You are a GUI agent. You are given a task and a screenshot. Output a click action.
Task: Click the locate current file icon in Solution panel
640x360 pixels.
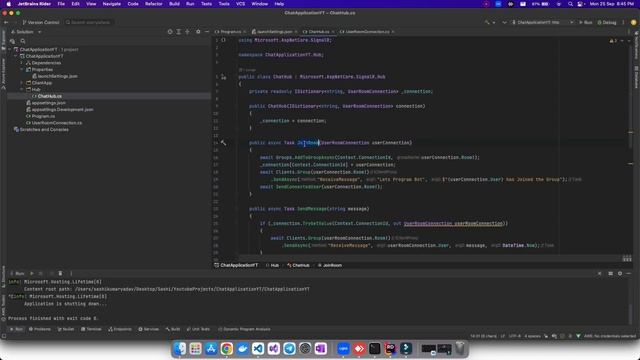(x=170, y=32)
